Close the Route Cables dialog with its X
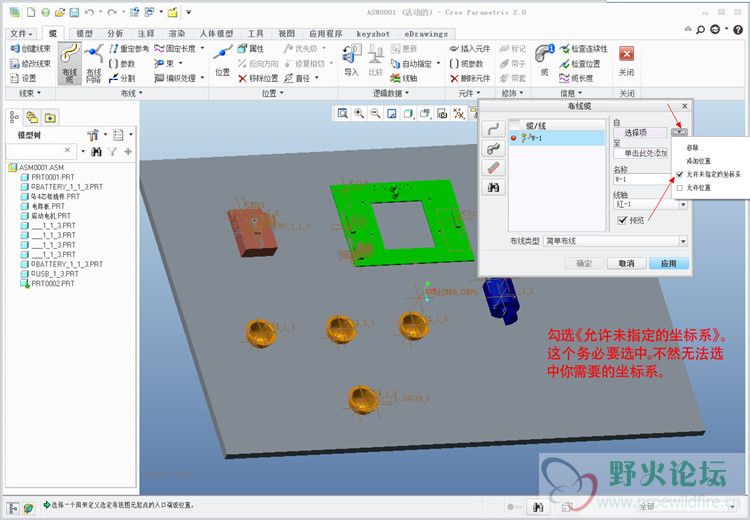The height and width of the screenshot is (520, 750). 684,106
